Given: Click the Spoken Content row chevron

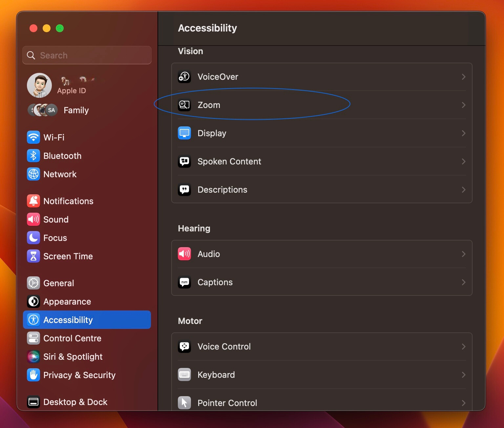Looking at the screenshot, I should [x=464, y=161].
